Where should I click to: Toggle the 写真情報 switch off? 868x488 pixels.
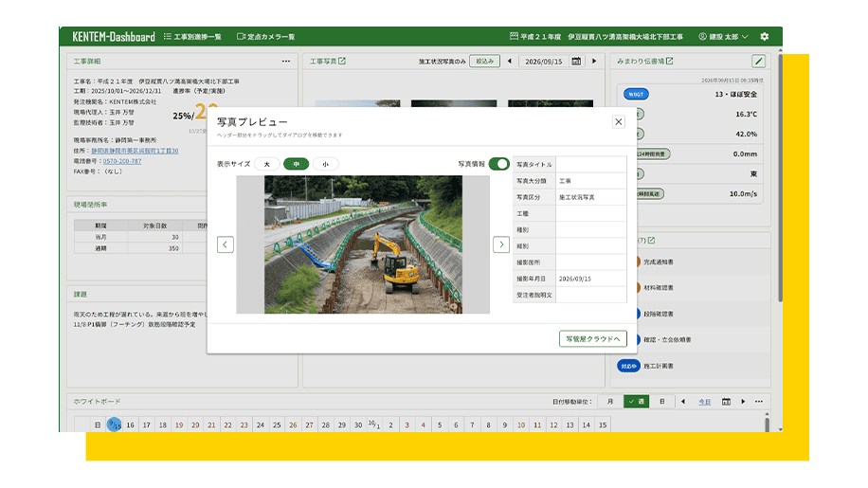pyautogui.click(x=498, y=164)
